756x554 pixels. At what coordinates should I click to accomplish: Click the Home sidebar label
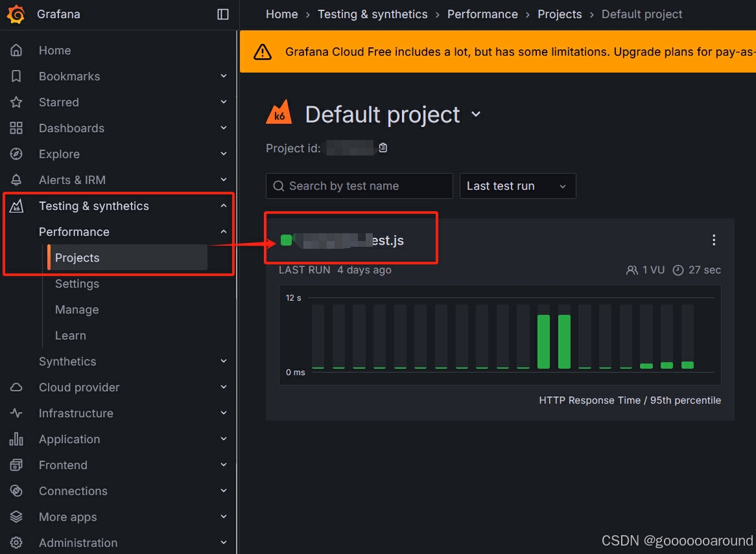click(55, 50)
